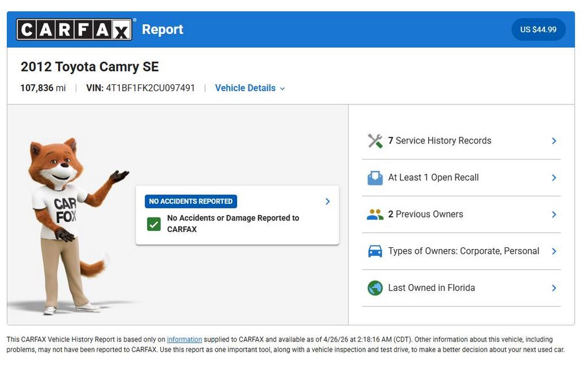
Task: Click the CARFAX logo
Action: pyautogui.click(x=74, y=29)
